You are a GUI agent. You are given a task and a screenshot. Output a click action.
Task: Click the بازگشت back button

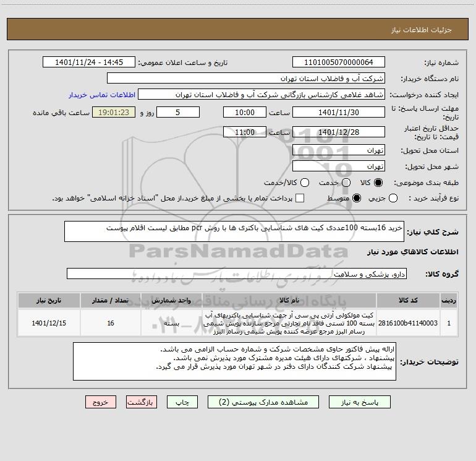pyautogui.click(x=142, y=402)
